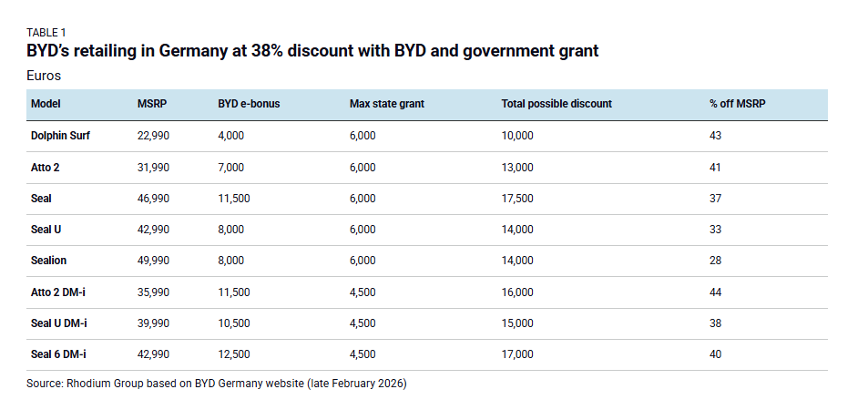Select the BYD e-bonus column header
The image size is (868, 410).
(249, 104)
